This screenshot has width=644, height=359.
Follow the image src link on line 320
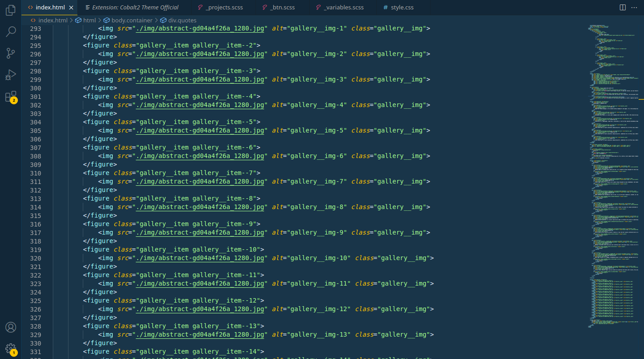pos(200,258)
